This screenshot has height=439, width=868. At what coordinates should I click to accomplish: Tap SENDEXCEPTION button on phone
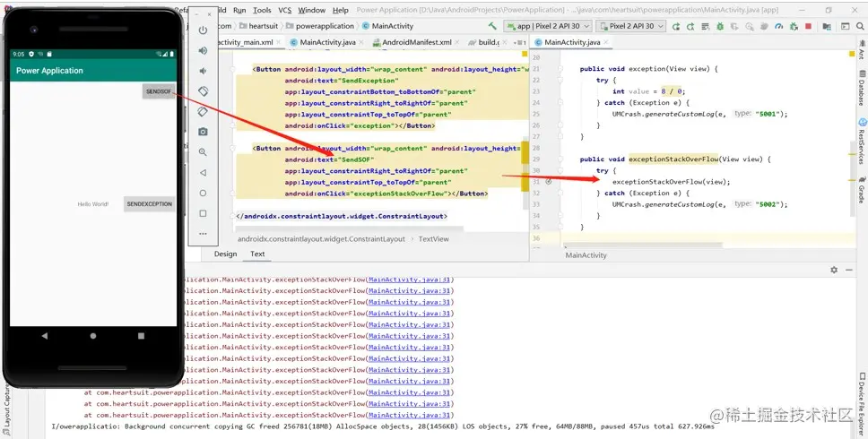point(150,204)
